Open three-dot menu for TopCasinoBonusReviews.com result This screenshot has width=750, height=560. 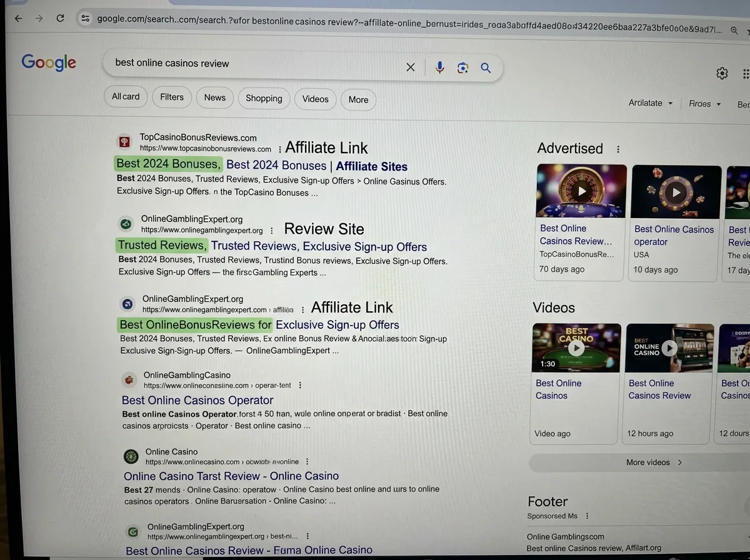[x=279, y=149]
